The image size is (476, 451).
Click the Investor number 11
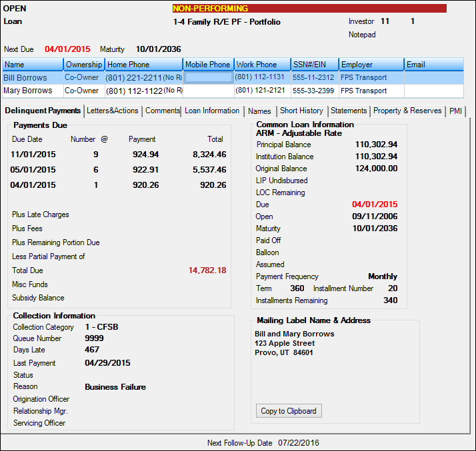pos(385,21)
